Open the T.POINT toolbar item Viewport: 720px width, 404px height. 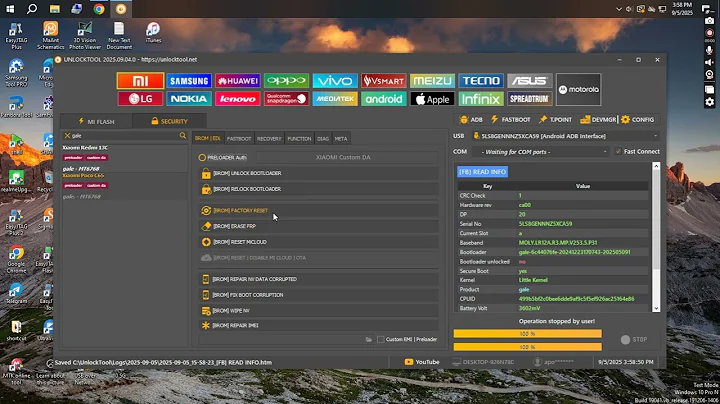555,119
